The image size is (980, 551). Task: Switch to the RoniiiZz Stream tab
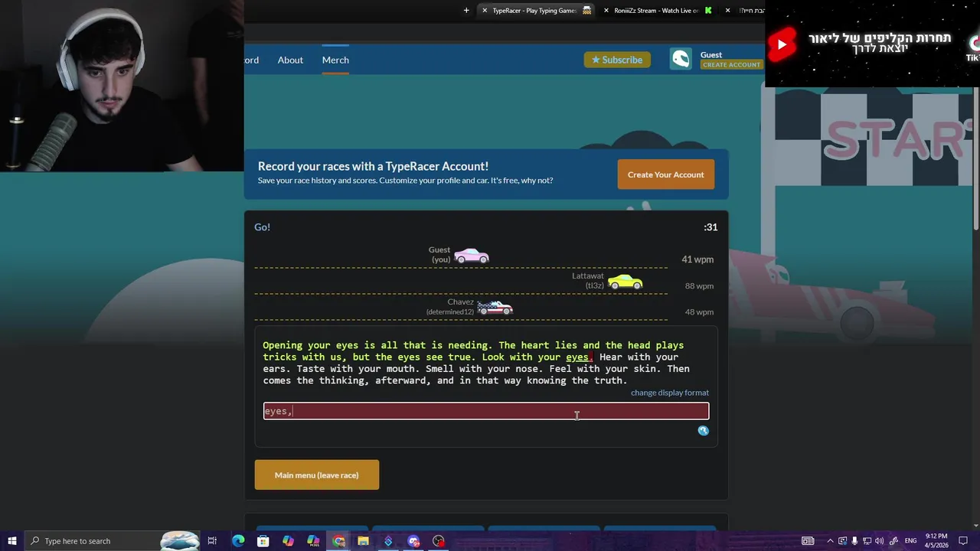tap(656, 11)
